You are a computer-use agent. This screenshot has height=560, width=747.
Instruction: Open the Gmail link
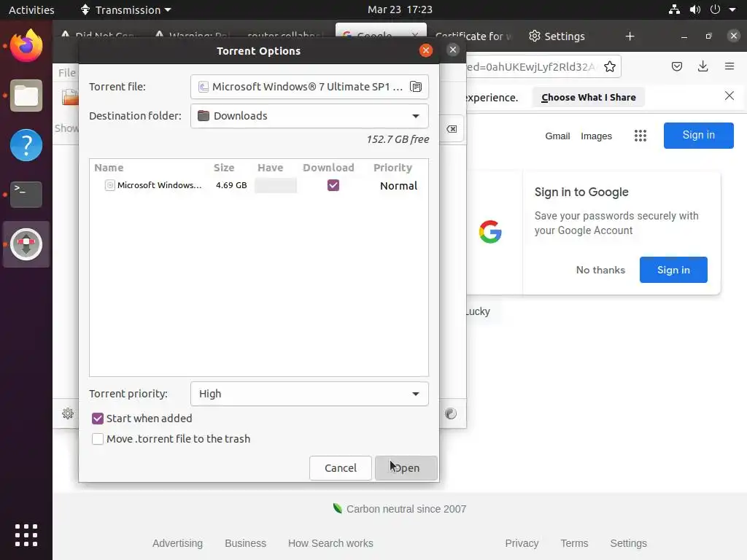[557, 136]
